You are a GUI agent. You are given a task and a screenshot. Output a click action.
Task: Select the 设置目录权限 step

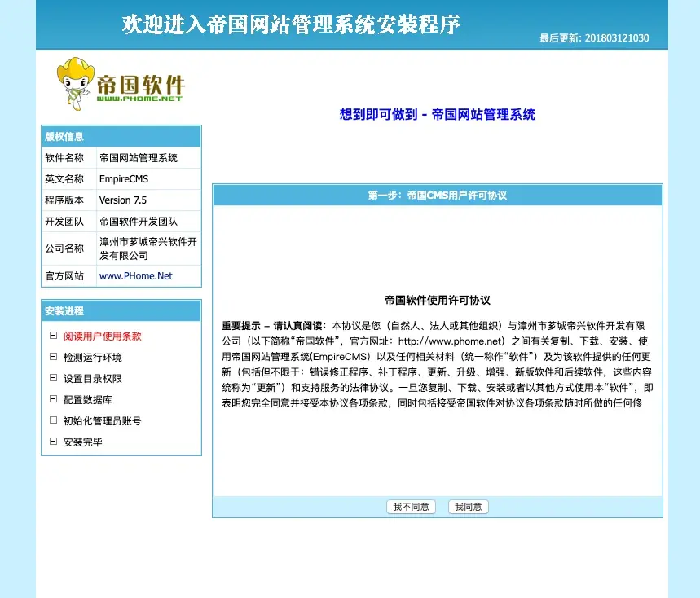click(92, 379)
